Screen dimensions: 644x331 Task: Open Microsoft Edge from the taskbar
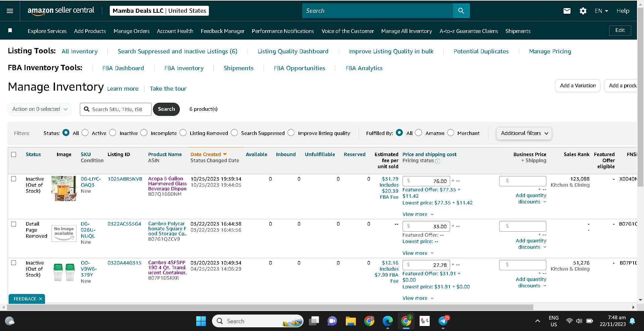388,321
